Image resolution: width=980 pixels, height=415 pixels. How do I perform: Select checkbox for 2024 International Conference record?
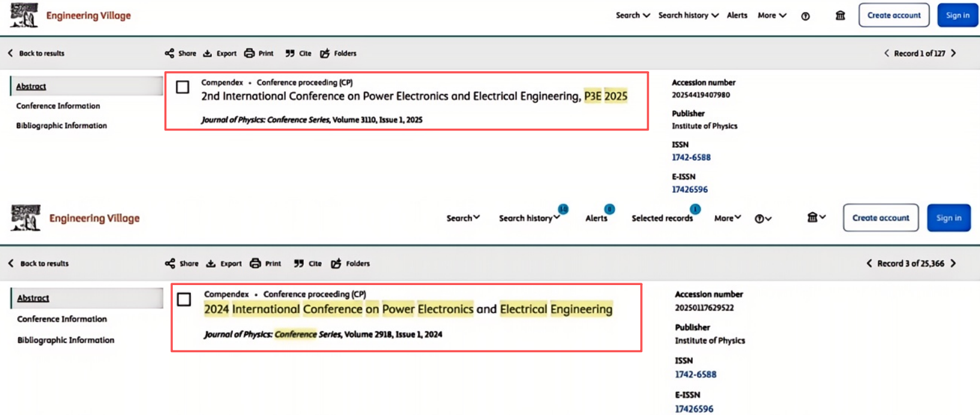184,299
